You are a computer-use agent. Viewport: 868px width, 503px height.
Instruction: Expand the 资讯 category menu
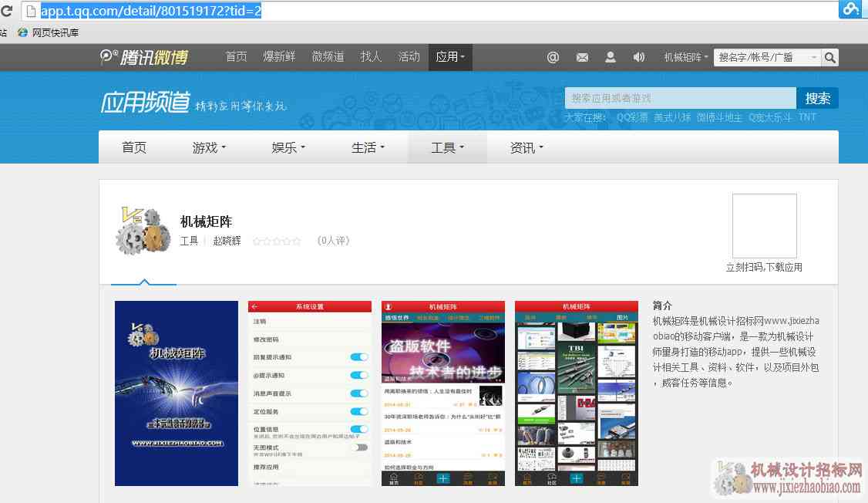click(x=527, y=147)
